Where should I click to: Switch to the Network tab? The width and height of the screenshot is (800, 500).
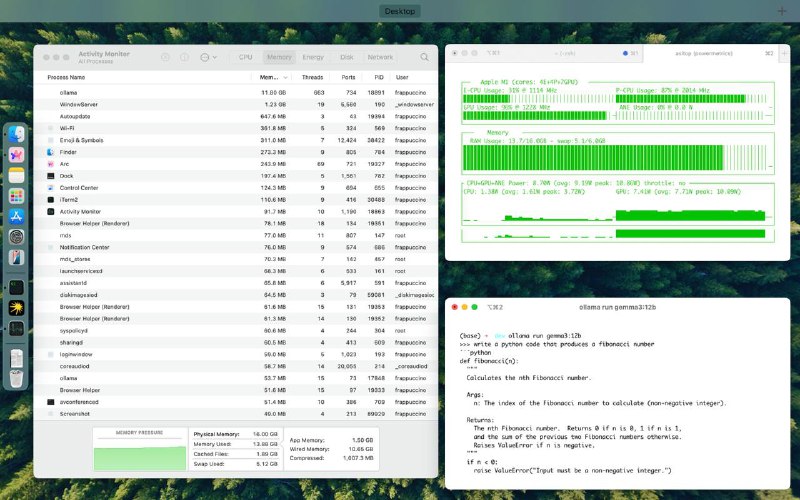point(380,57)
